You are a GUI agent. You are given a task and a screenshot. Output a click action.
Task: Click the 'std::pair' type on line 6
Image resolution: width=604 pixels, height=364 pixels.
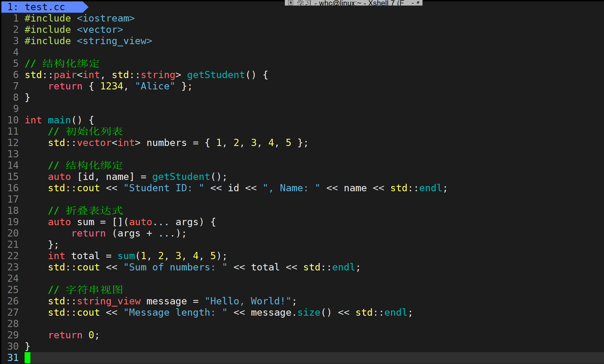click(x=51, y=75)
